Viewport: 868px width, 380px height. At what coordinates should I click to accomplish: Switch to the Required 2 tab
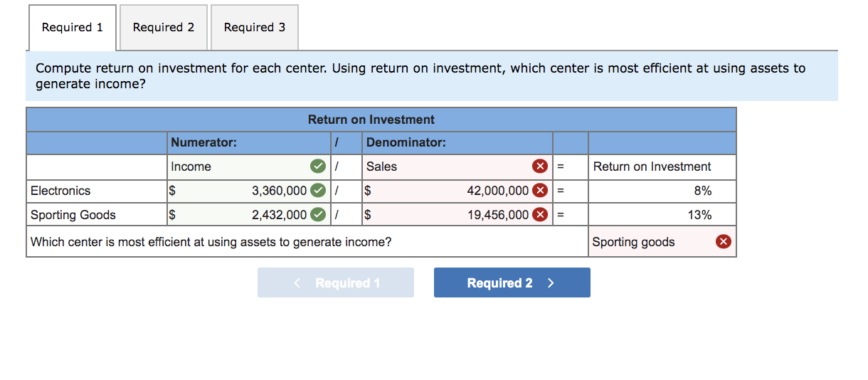[x=164, y=27]
